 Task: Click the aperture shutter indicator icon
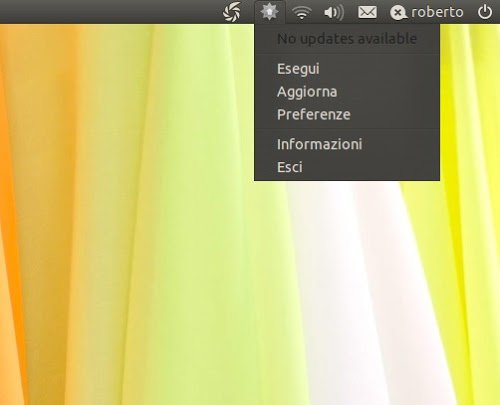pos(232,12)
